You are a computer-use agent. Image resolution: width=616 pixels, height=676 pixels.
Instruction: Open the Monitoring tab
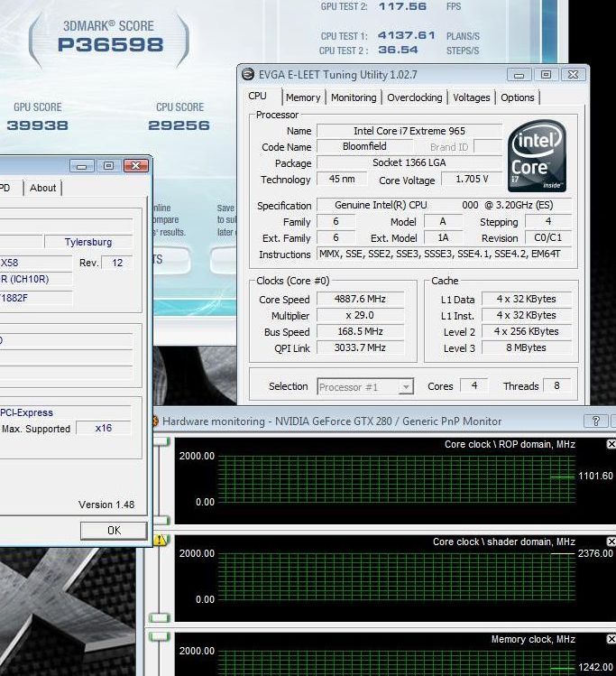tap(354, 97)
